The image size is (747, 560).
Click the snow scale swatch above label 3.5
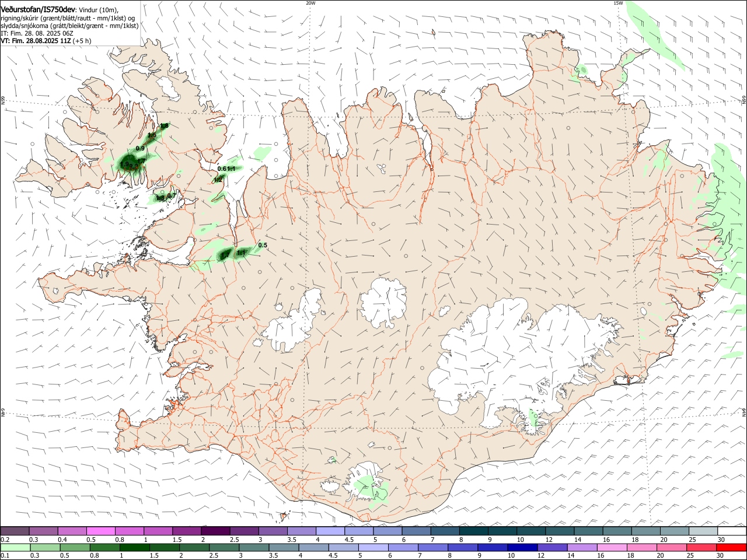301,531
